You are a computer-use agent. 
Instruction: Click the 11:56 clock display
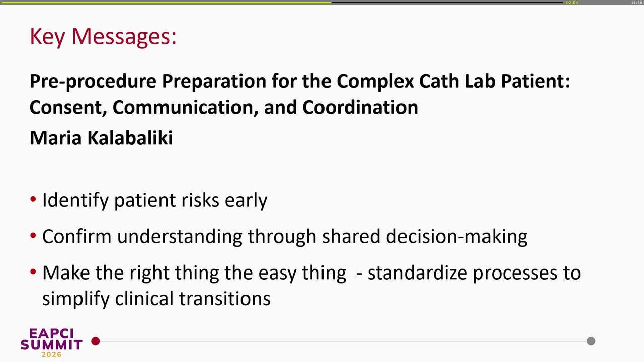tap(636, 3)
